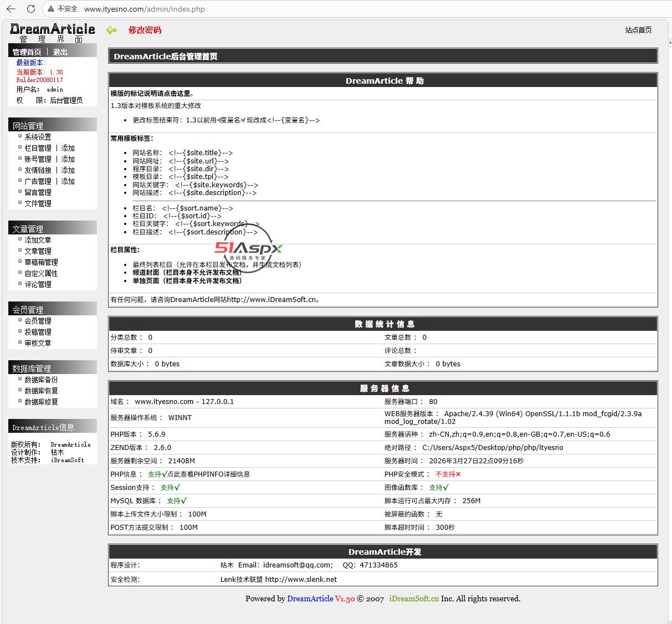672x624 pixels.
Task: Open 审核文章
Action: (38, 343)
